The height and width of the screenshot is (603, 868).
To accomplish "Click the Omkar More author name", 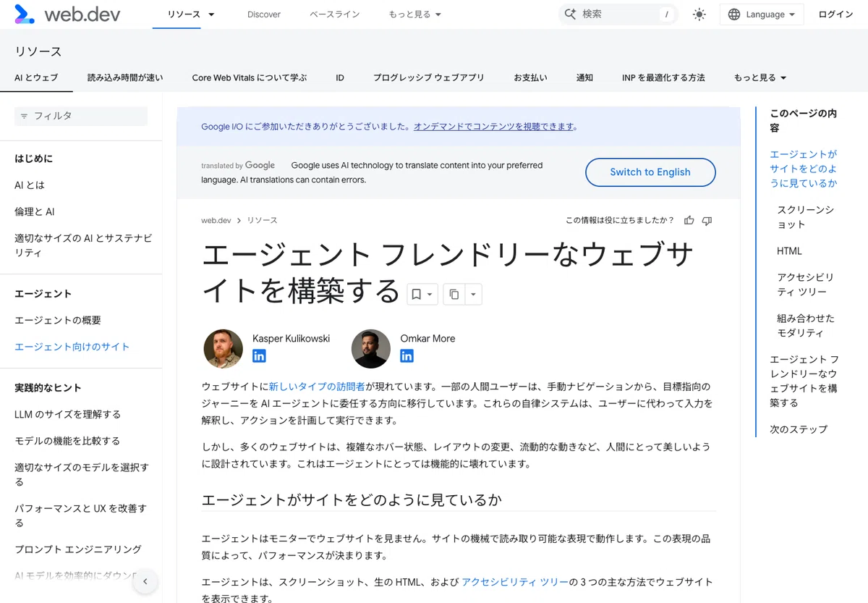I will (x=427, y=338).
